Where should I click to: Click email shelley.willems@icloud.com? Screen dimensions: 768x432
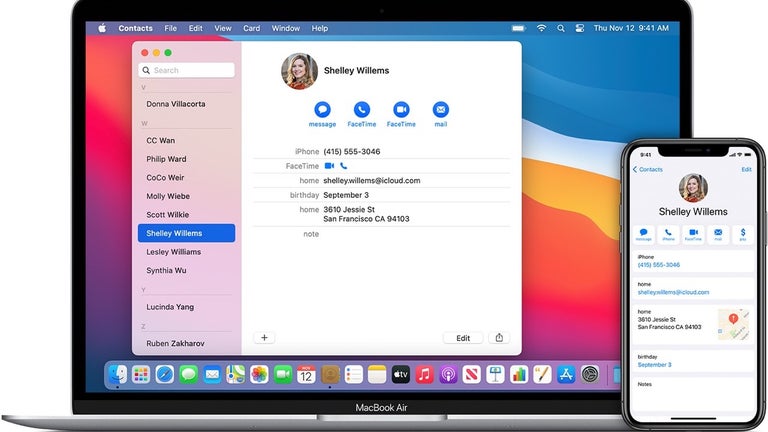coord(371,181)
